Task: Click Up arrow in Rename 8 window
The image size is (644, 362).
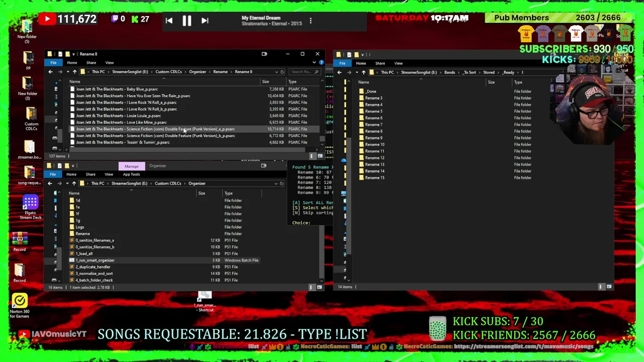Action: pyautogui.click(x=74, y=72)
